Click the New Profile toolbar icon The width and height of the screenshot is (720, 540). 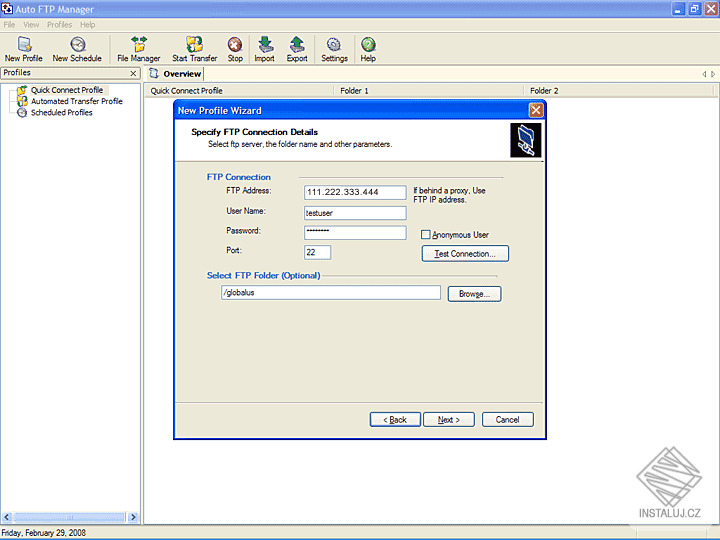tap(24, 44)
